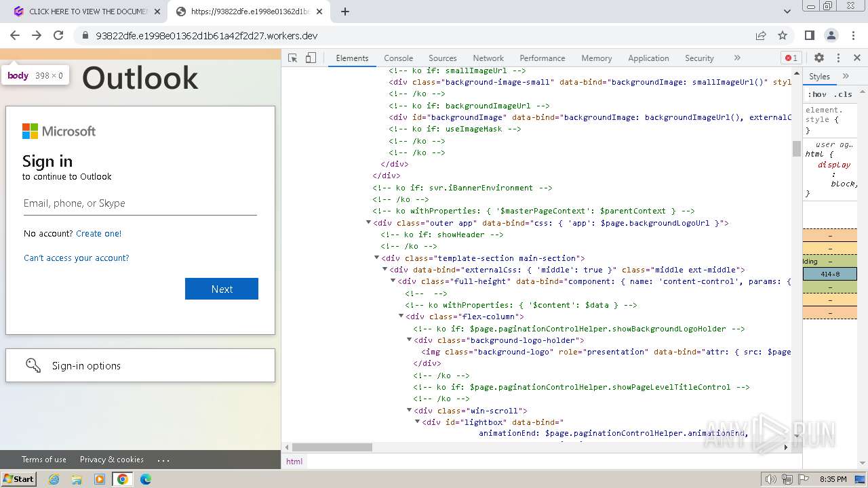Click the Terms of use link
868x488 pixels.
(44, 460)
